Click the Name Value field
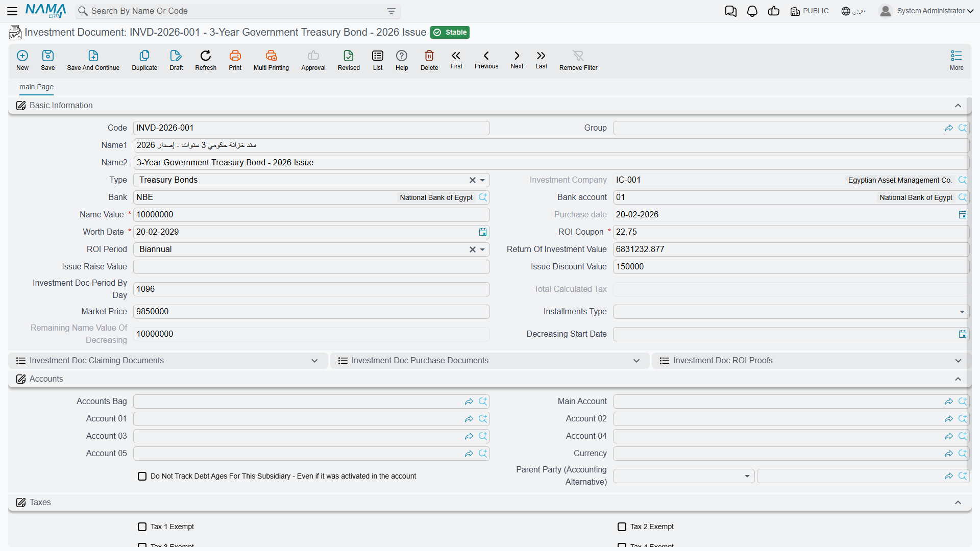Viewport: 980px width, 551px height. [311, 215]
